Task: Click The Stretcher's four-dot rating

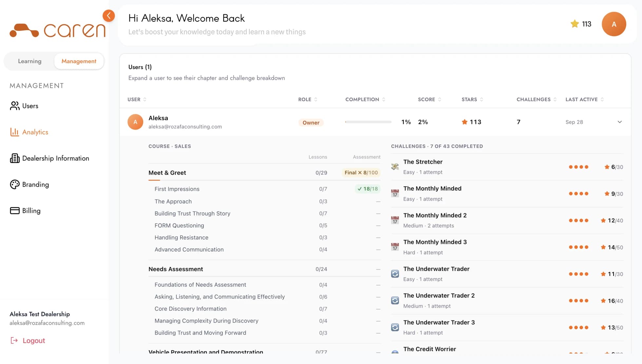Action: 578,167
